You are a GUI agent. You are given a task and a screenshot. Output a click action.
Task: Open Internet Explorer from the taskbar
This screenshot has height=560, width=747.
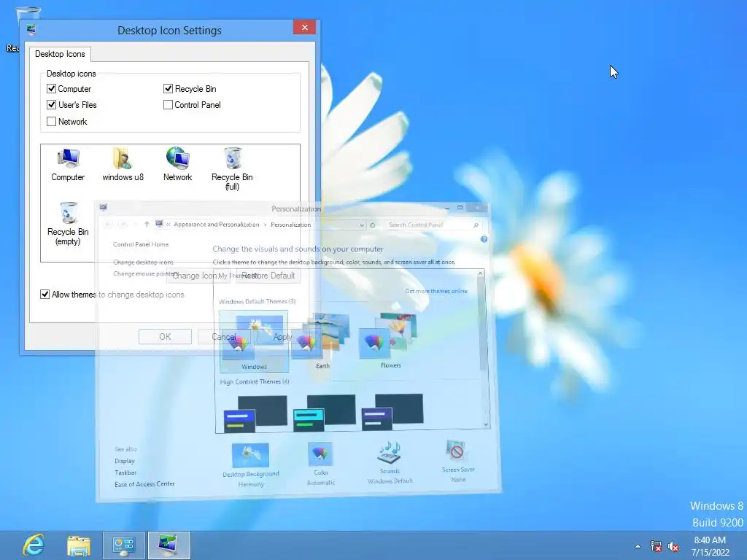click(x=34, y=545)
